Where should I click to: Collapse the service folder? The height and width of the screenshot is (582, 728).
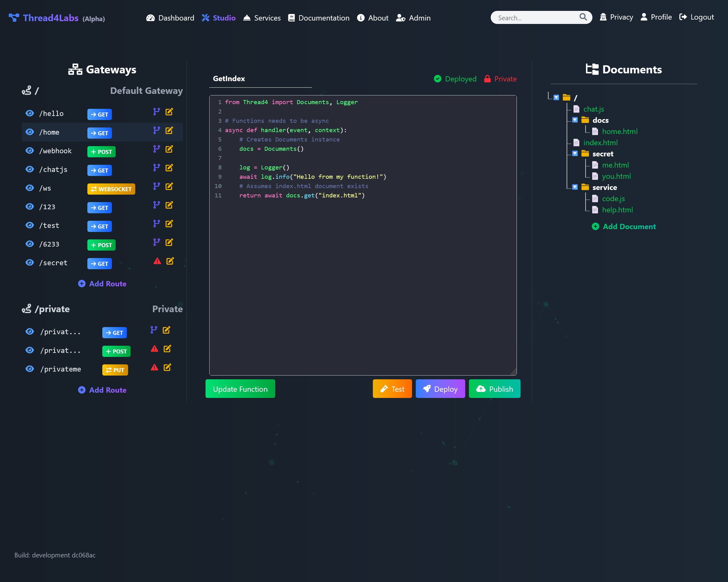[x=575, y=187]
